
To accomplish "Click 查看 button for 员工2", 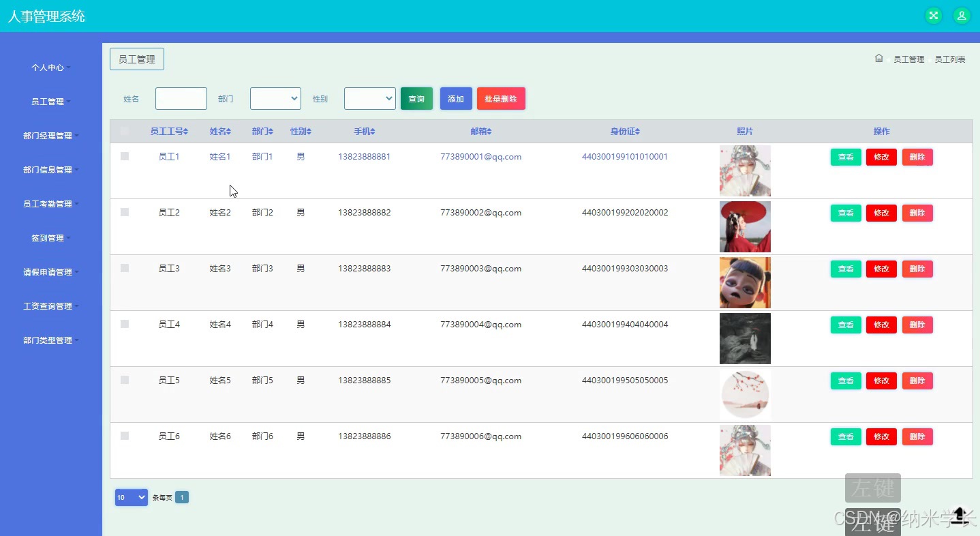I will 846,213.
